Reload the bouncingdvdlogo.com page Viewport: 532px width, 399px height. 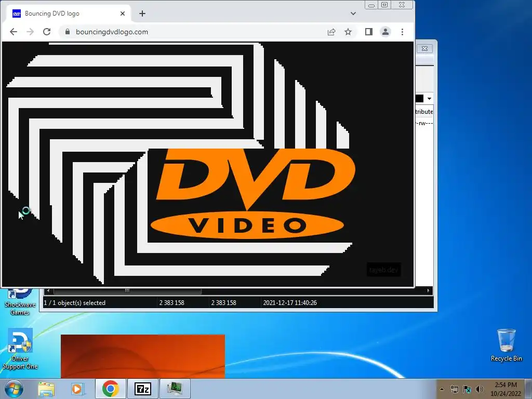[x=47, y=32]
